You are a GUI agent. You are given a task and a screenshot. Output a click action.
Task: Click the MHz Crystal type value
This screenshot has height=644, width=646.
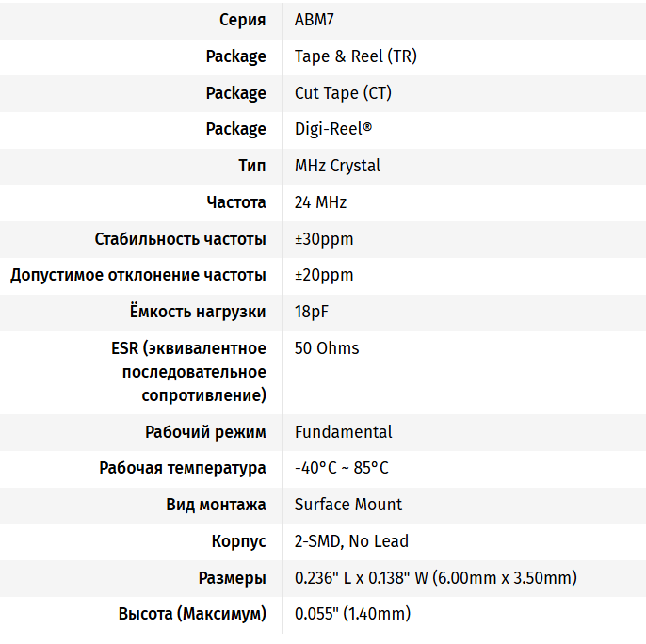tap(337, 166)
